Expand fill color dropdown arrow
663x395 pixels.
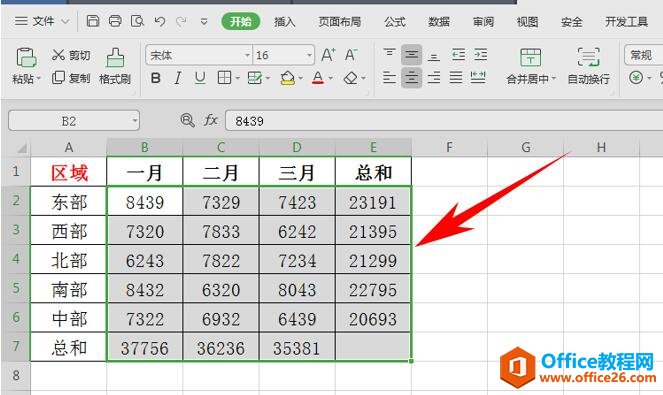point(301,78)
